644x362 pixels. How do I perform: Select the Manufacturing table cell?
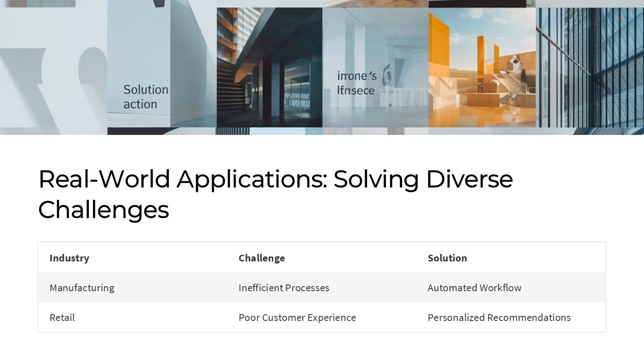[x=82, y=288]
